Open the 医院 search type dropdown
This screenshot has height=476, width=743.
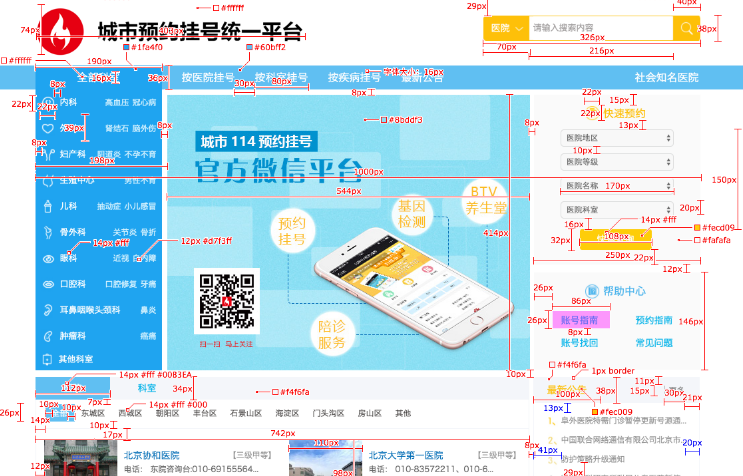pos(506,28)
